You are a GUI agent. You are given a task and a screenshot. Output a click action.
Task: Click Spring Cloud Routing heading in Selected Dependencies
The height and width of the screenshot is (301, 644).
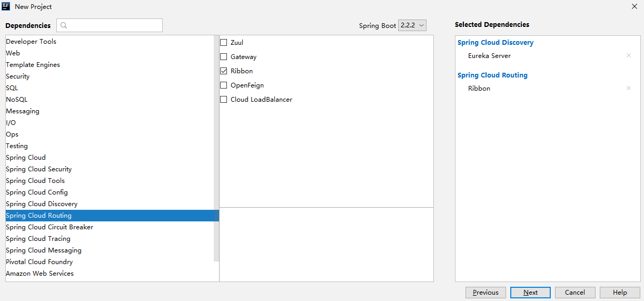click(x=492, y=75)
